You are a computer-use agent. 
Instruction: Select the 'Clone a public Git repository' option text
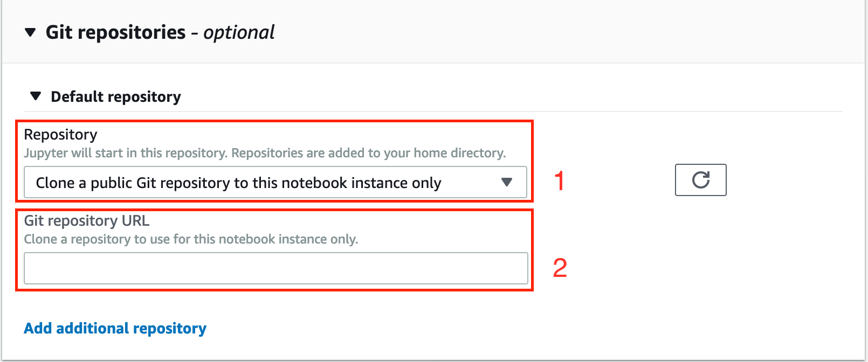[x=239, y=183]
